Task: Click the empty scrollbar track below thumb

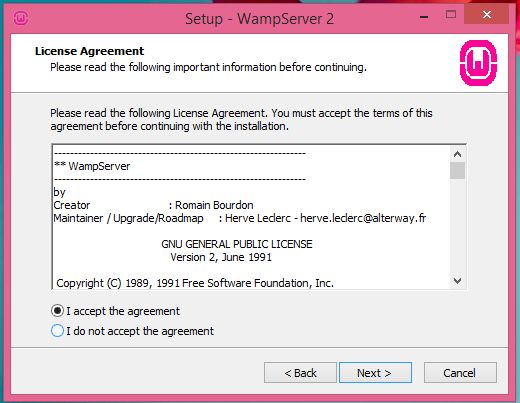Action: point(457,226)
